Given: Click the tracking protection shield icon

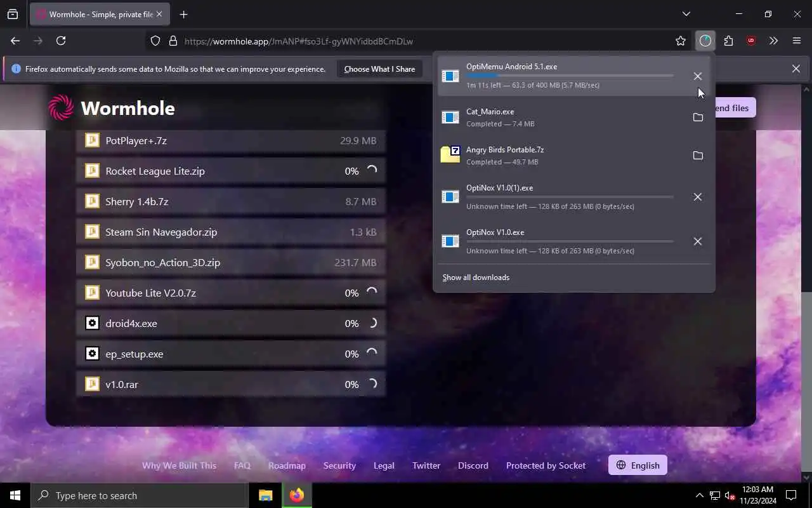Looking at the screenshot, I should (x=155, y=41).
